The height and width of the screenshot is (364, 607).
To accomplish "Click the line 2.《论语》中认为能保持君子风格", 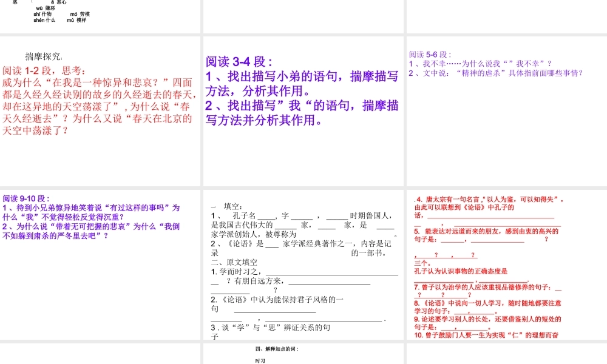I will click(x=277, y=300).
